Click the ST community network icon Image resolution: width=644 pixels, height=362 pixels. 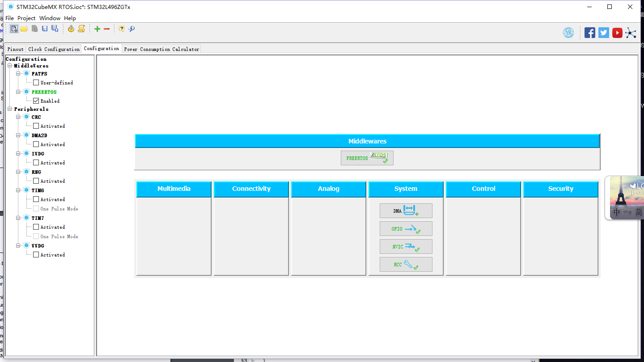pyautogui.click(x=631, y=33)
